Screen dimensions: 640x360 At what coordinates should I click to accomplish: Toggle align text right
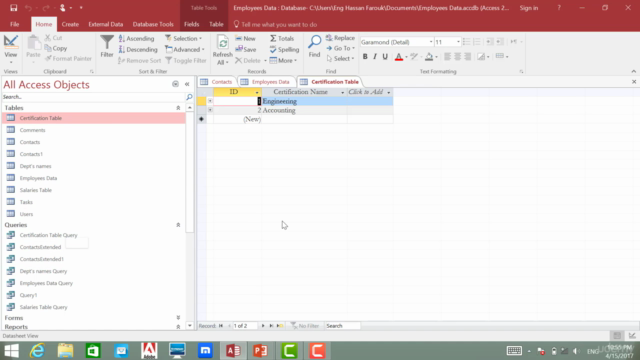point(468,57)
